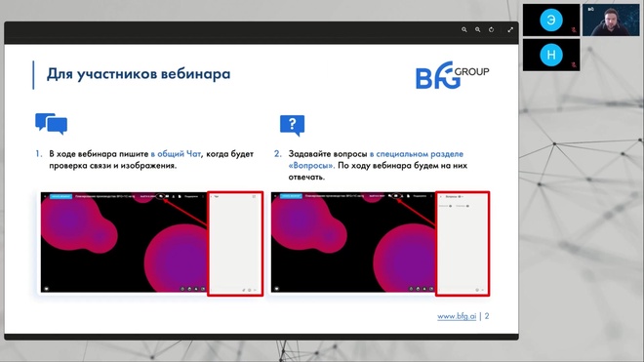644x362 pixels.
Task: Click the heading "Для участников вебинара"
Action: [139, 74]
